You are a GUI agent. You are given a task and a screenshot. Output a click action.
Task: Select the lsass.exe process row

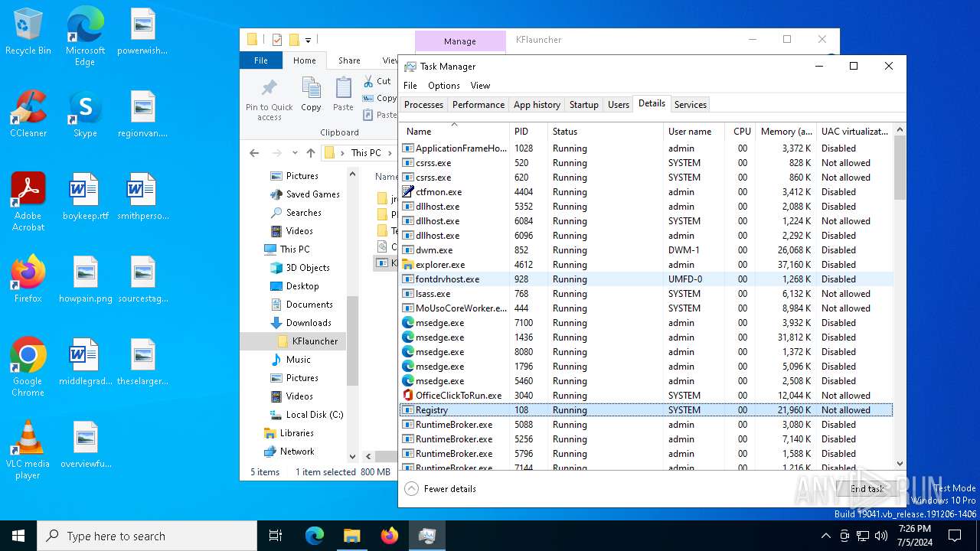click(646, 294)
